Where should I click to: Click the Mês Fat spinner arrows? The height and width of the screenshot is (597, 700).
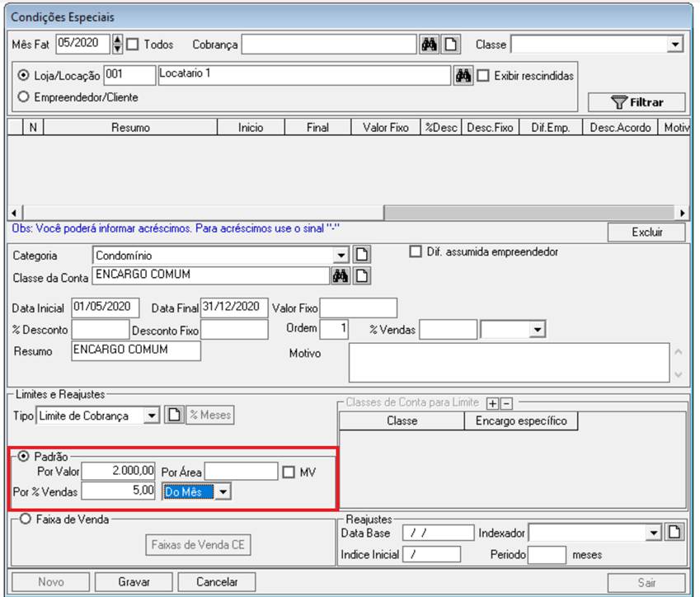117,45
